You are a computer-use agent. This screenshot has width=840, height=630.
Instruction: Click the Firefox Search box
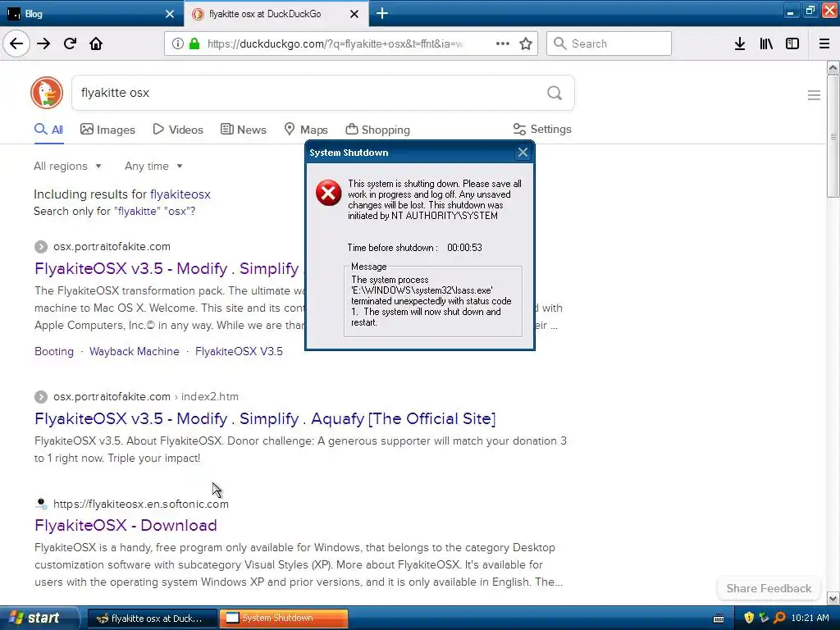(x=609, y=43)
